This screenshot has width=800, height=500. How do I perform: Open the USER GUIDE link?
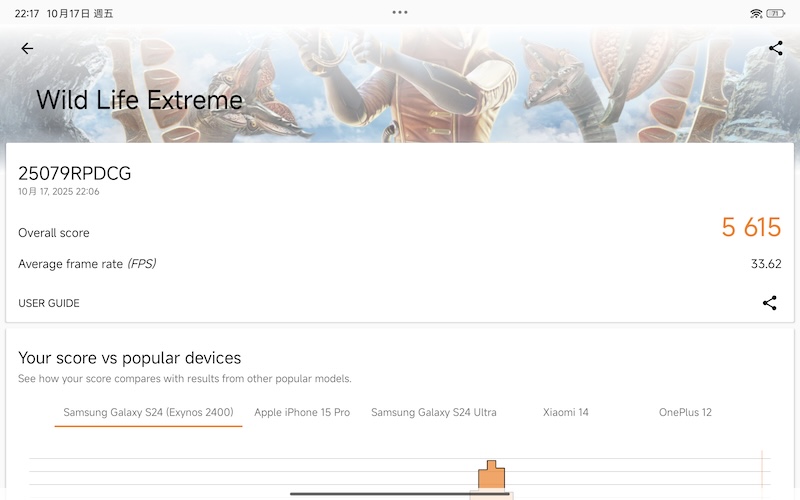coord(49,303)
